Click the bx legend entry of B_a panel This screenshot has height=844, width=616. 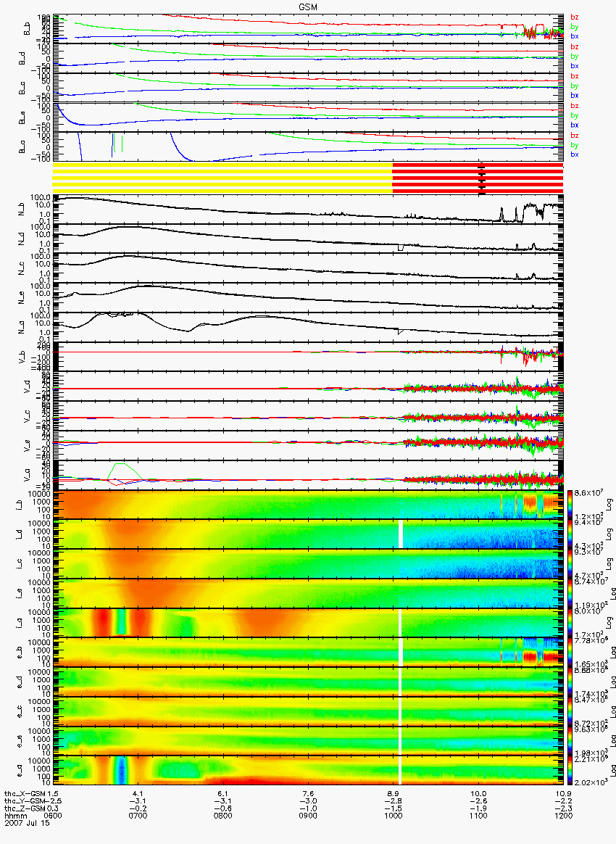click(575, 154)
